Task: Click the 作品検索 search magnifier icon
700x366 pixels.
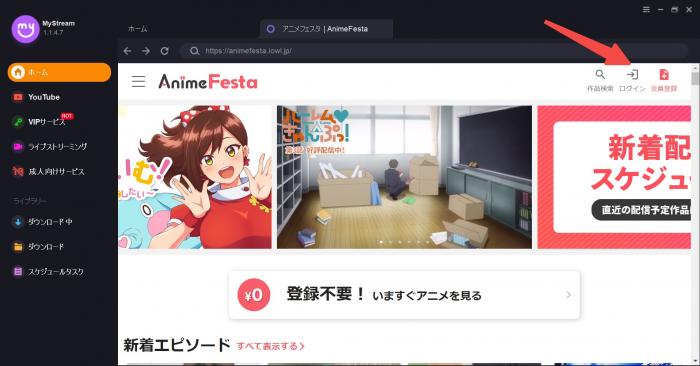Action: pyautogui.click(x=600, y=74)
